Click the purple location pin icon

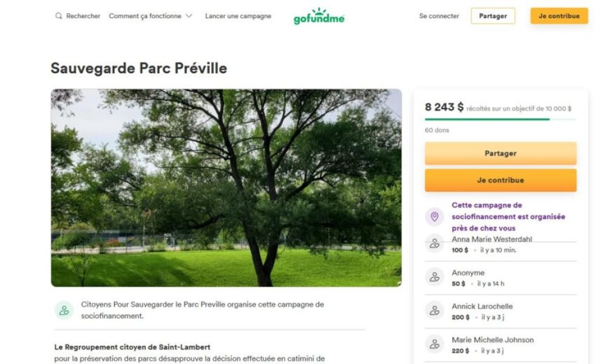(x=435, y=217)
